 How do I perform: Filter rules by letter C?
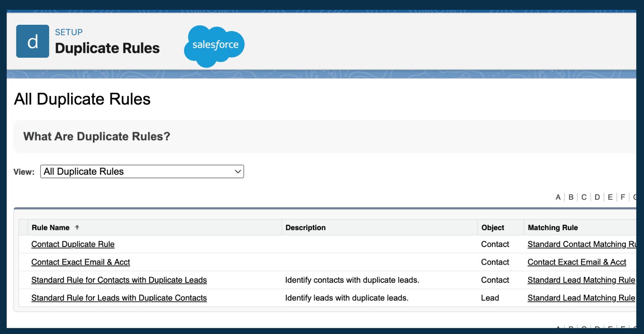tap(584, 197)
